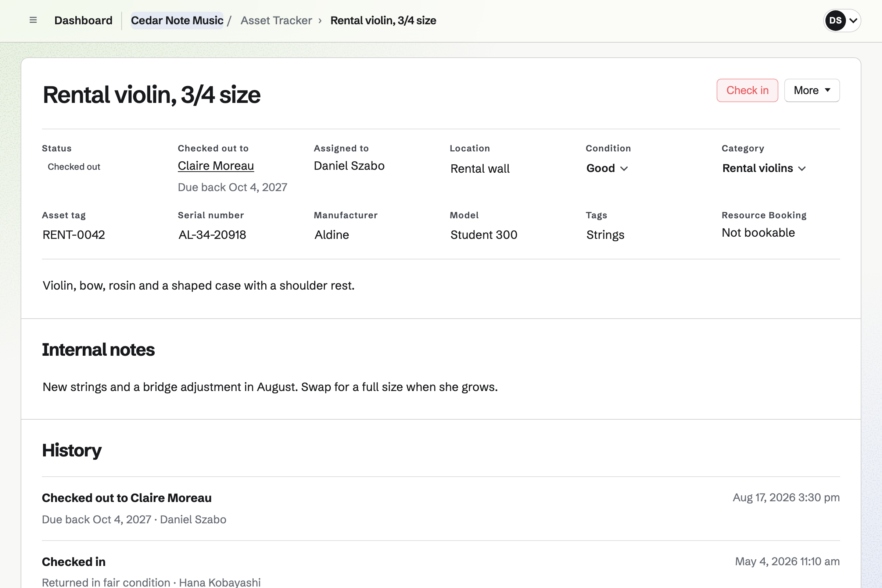Click the Aldine manufacturer value

coord(331,235)
